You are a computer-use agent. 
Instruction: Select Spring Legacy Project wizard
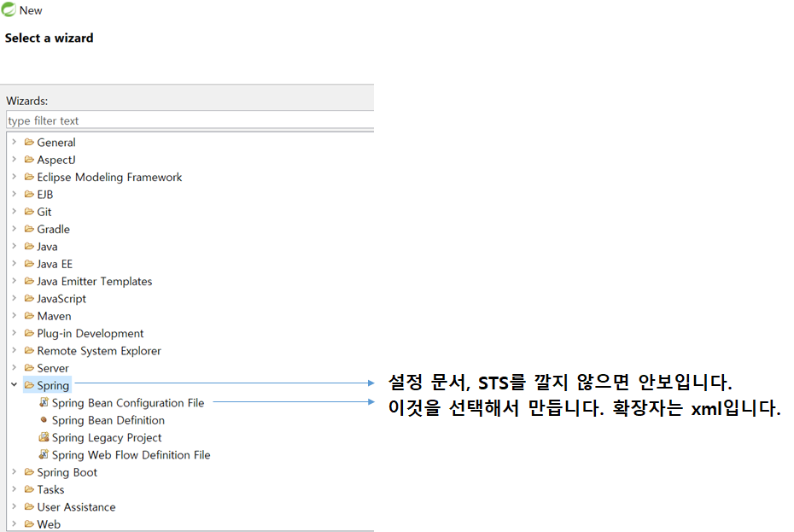point(107,438)
